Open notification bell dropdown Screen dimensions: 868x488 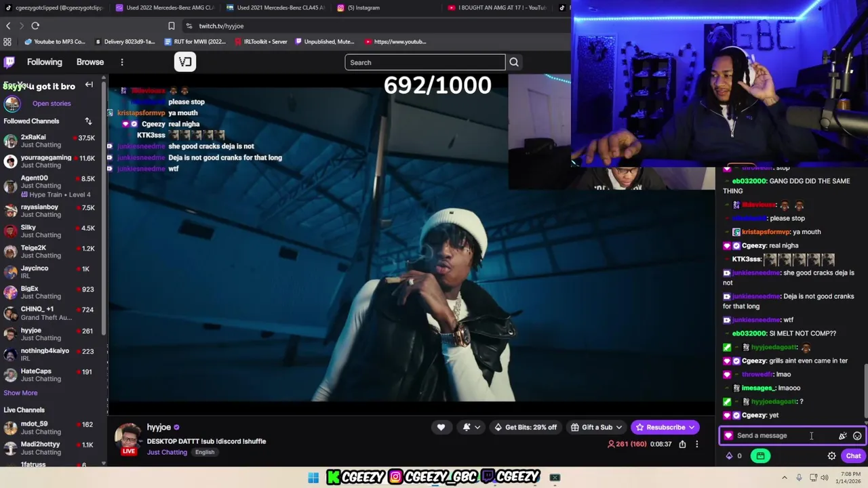[x=471, y=427]
